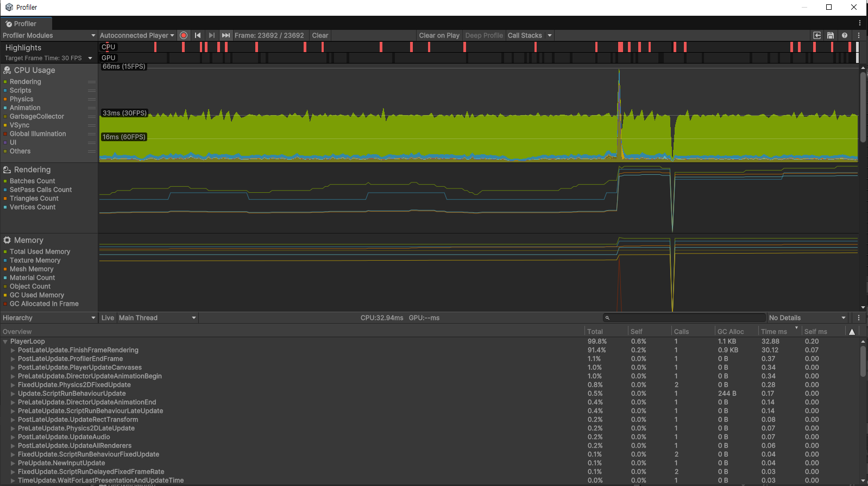Expand PostLateUpdate.ProfilerEndFrame row
The width and height of the screenshot is (868, 486).
click(13, 359)
